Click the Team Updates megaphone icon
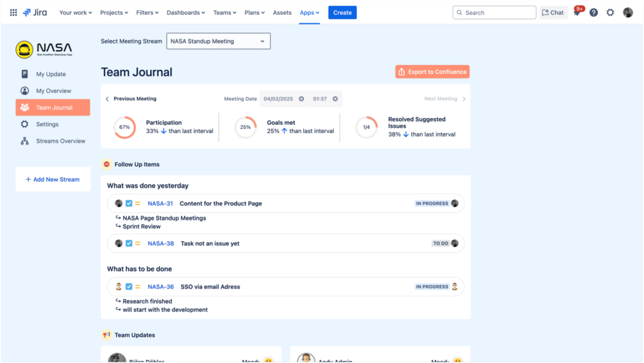 click(x=107, y=335)
